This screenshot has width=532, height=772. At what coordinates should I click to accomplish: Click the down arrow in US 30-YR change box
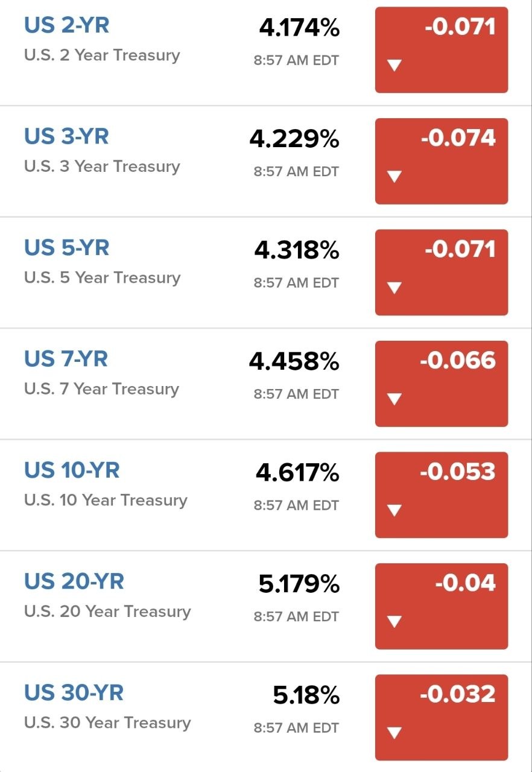point(394,733)
